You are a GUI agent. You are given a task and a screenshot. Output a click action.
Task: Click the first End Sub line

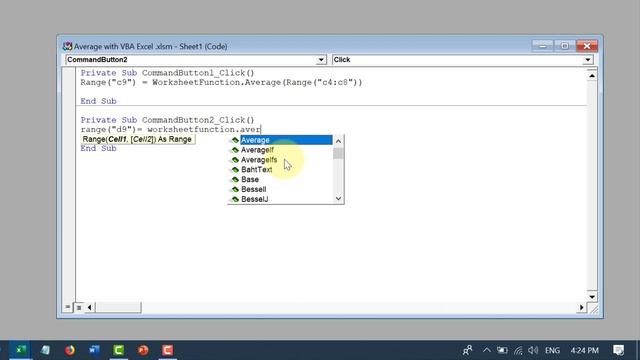pos(98,101)
